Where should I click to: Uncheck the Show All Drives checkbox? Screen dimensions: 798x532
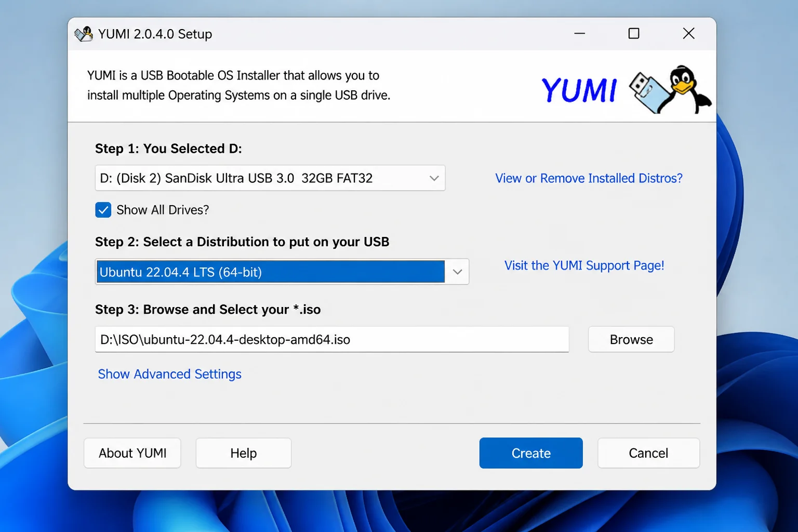(x=103, y=210)
